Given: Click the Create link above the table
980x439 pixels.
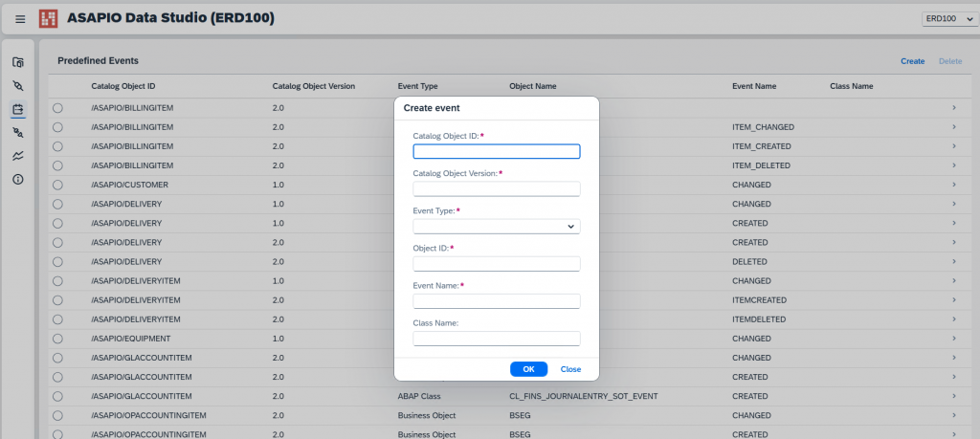Looking at the screenshot, I should [x=912, y=61].
